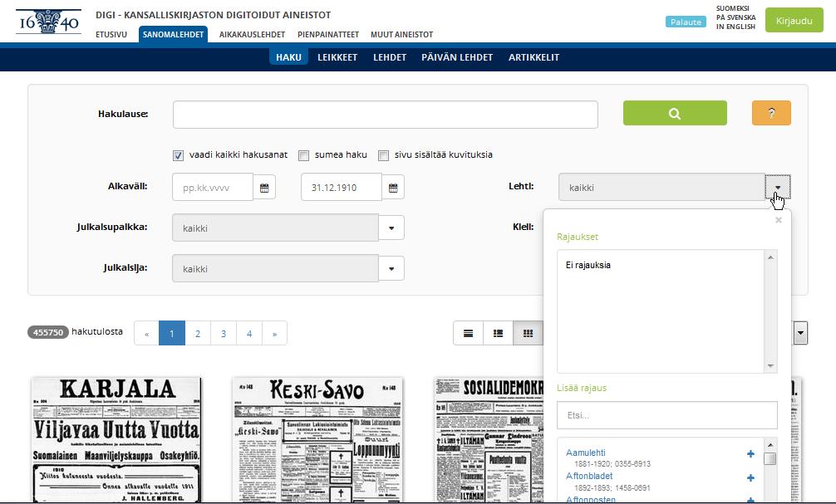Open the Sosialidemokraatti newspaper thumbnail
The image size is (836, 504).
[x=489, y=439]
